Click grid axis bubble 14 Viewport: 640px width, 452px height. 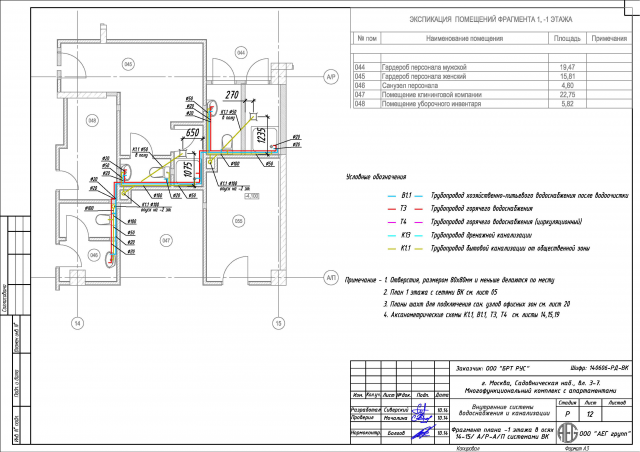point(78,323)
